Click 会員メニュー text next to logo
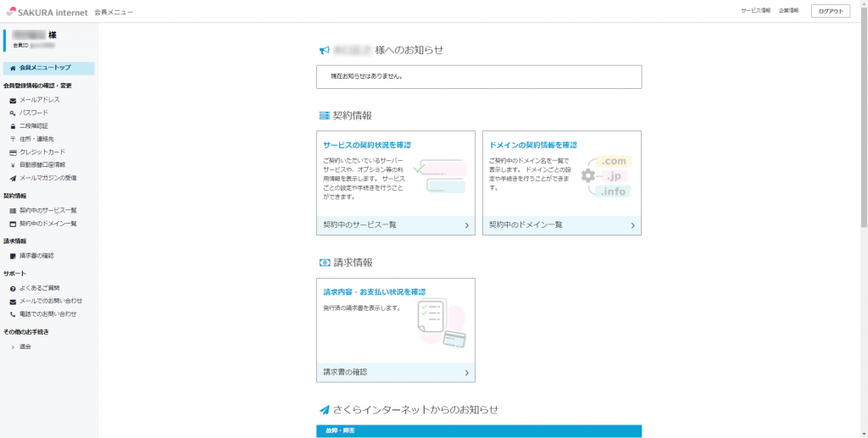868x438 pixels. (x=114, y=12)
